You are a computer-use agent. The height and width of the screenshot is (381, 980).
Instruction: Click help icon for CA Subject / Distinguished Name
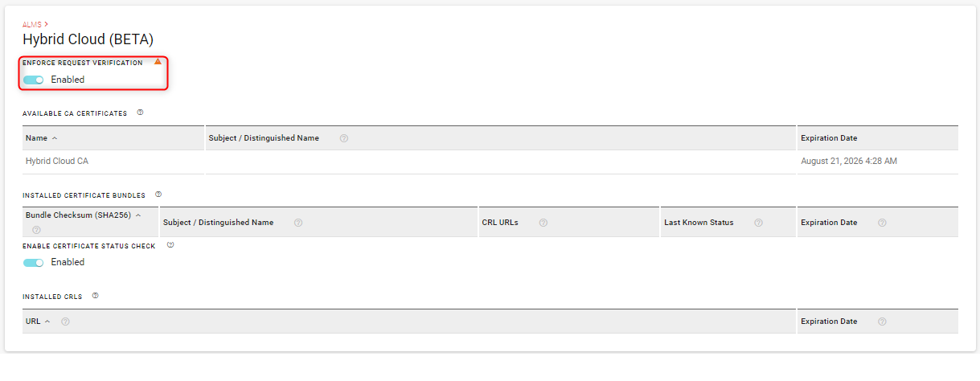343,138
